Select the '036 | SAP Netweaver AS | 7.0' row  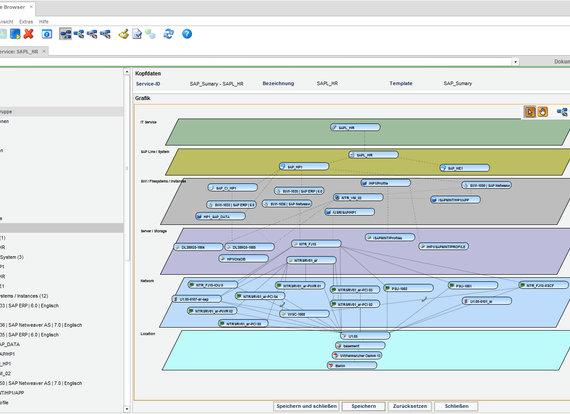point(41,325)
